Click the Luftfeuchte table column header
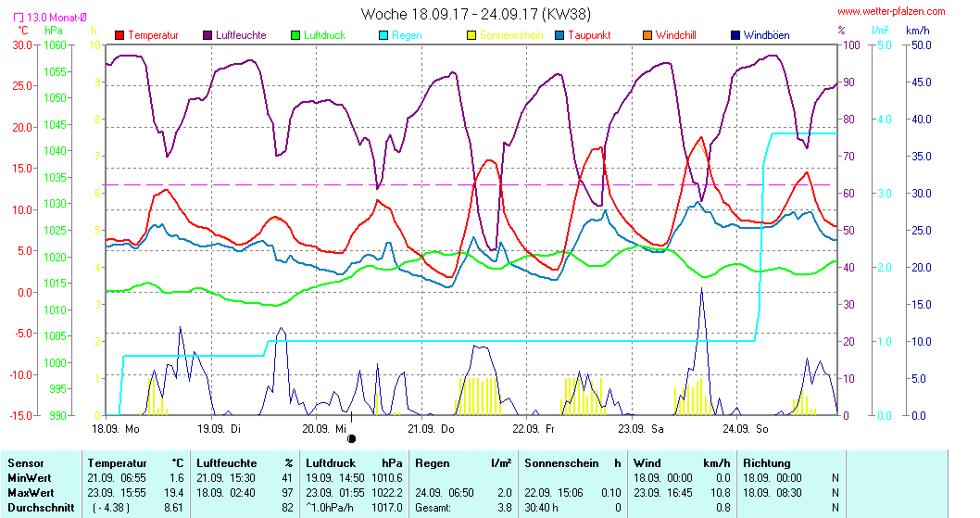 click(x=227, y=463)
